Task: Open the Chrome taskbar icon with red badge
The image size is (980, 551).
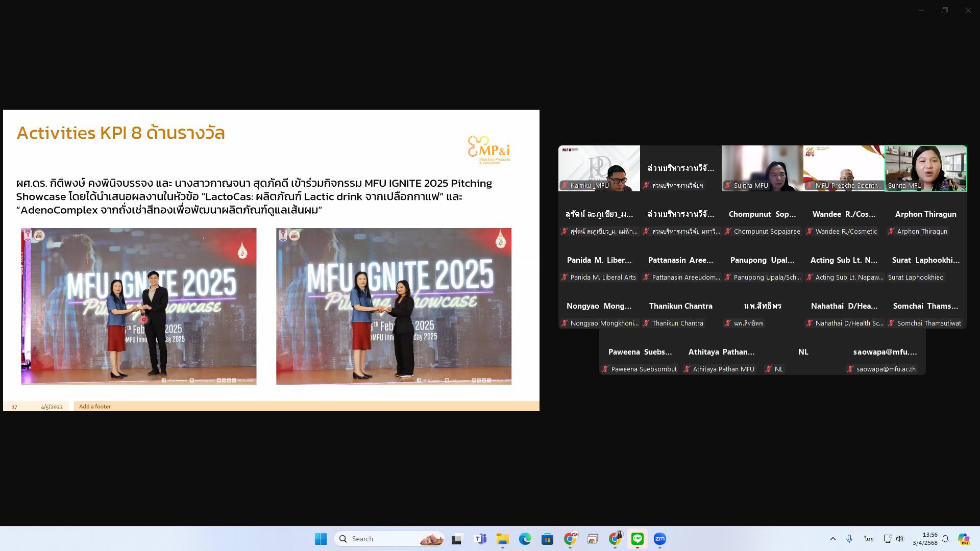Action: point(570,539)
